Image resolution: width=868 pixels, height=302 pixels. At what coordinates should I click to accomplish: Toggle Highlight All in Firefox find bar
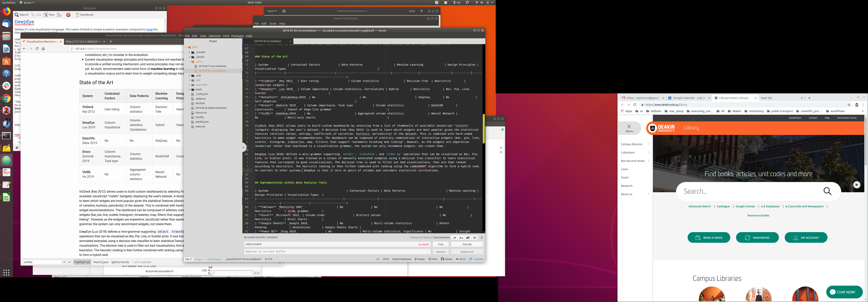(82, 262)
